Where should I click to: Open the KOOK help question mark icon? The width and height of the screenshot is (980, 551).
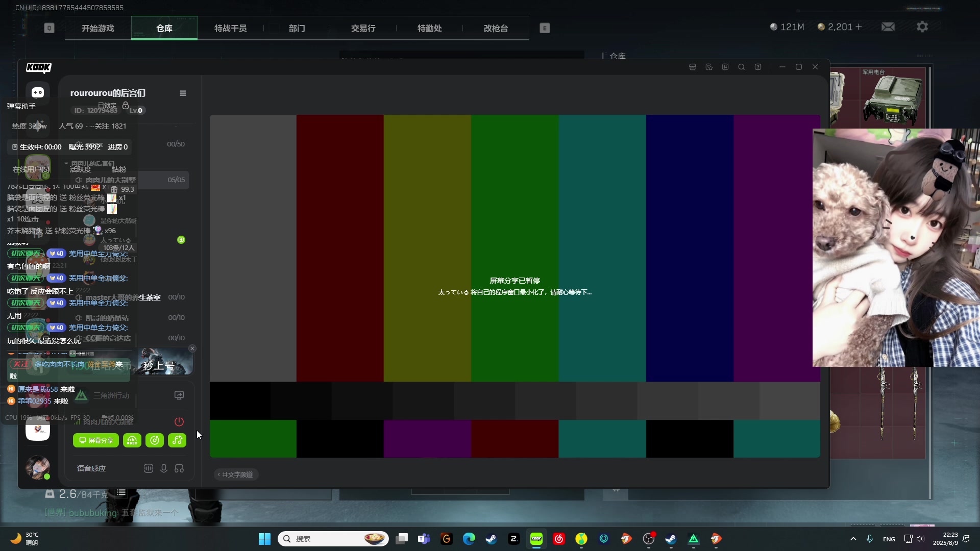coord(758,67)
